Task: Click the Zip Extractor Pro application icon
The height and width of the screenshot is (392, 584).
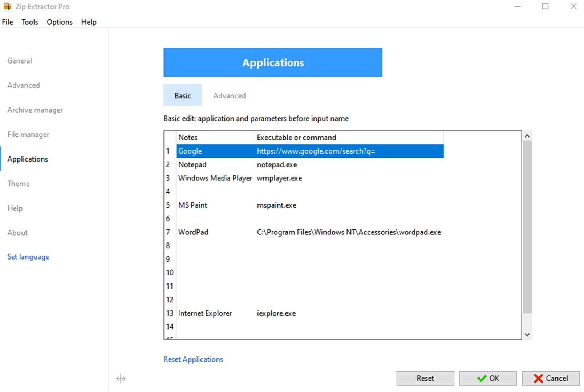Action: point(8,6)
